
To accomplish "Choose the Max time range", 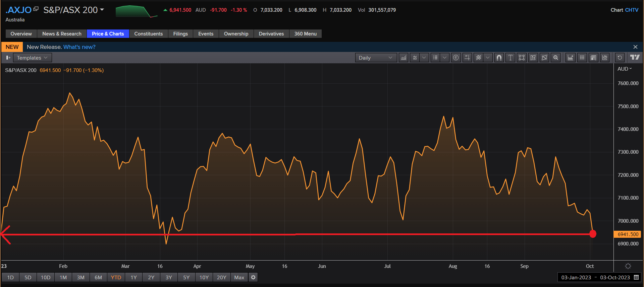I will (x=239, y=277).
